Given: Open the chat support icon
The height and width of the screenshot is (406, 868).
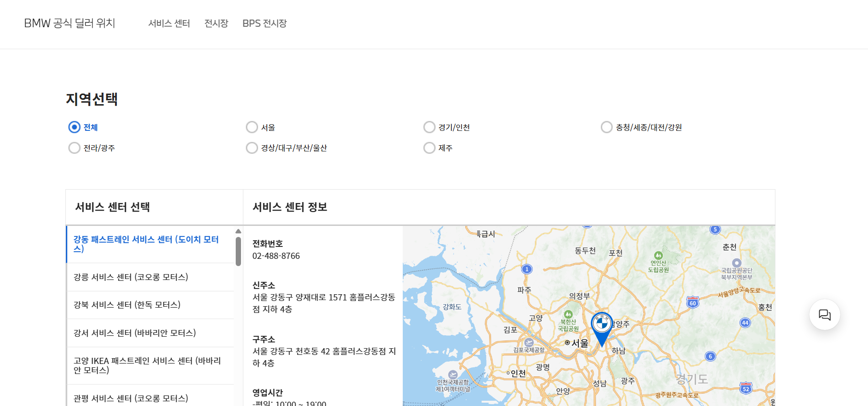Looking at the screenshot, I should pyautogui.click(x=825, y=315).
